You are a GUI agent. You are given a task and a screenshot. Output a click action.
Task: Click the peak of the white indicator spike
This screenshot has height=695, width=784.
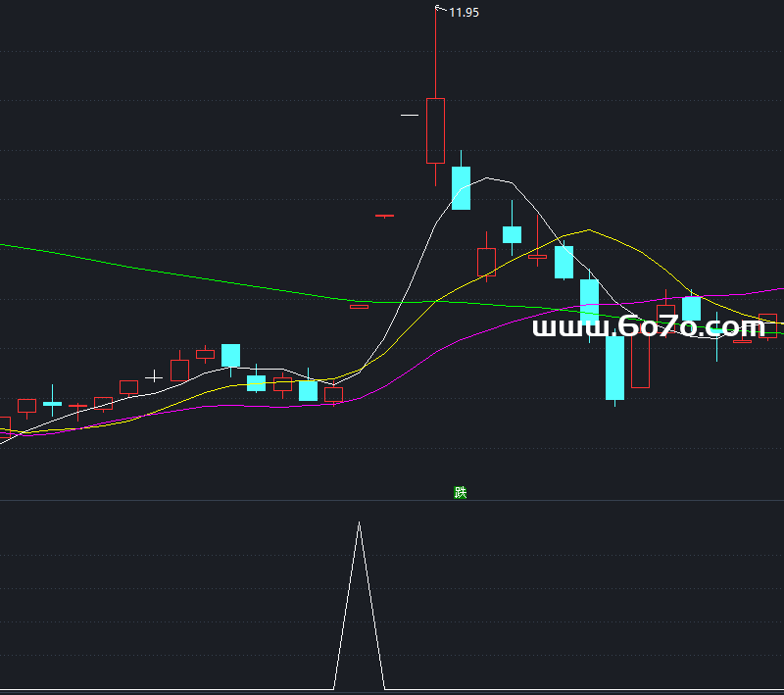pos(359,522)
